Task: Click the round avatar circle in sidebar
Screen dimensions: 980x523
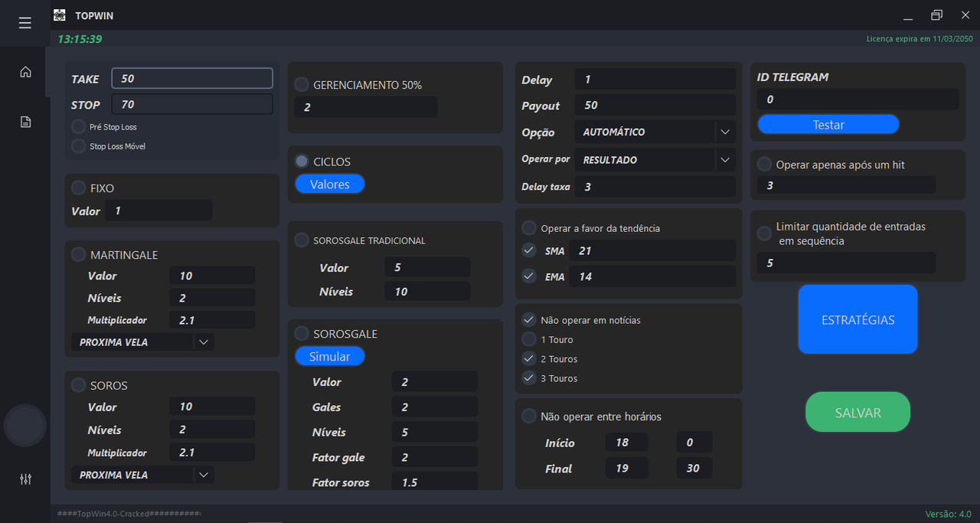Action: click(x=25, y=426)
